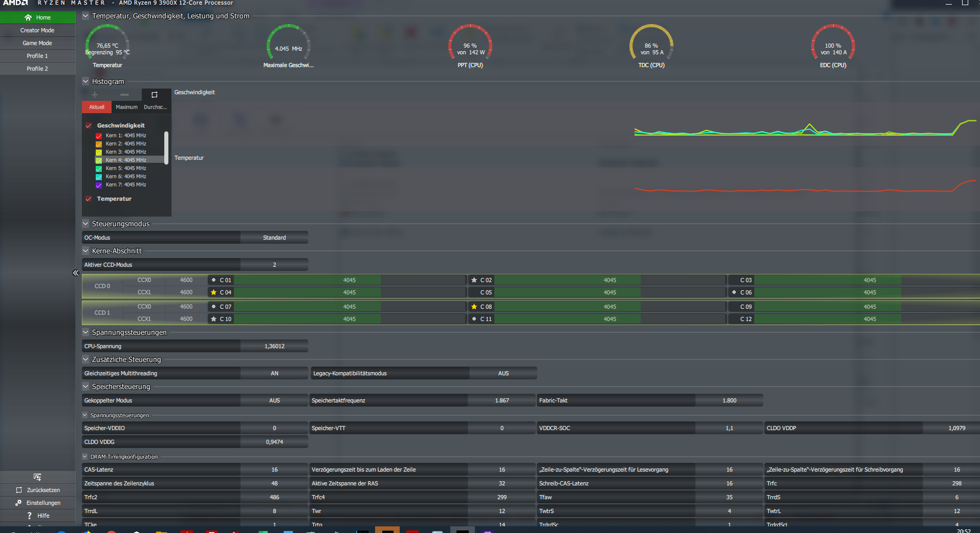Image resolution: width=980 pixels, height=533 pixels.
Task: Uncheck Kern 1 in histogram list
Action: point(99,136)
